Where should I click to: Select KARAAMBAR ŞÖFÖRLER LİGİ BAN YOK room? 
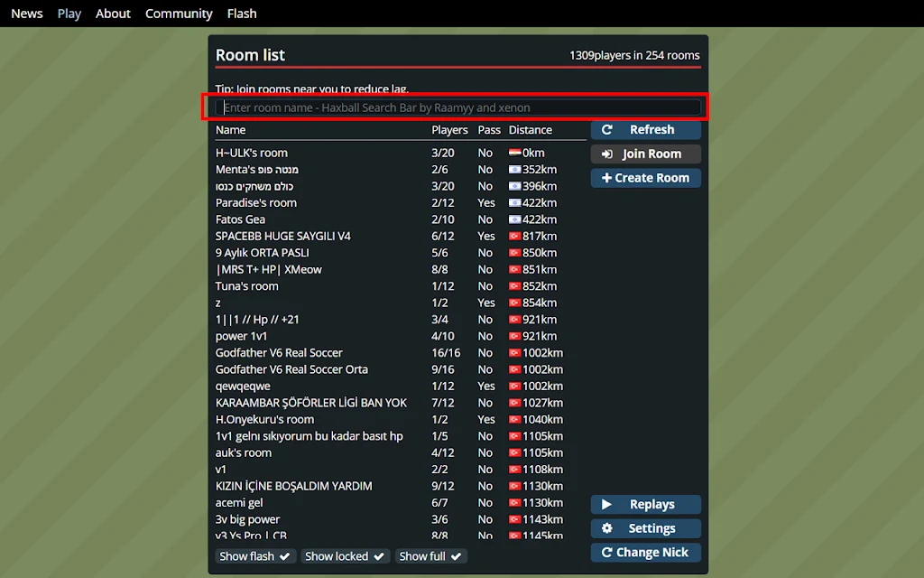point(400,403)
